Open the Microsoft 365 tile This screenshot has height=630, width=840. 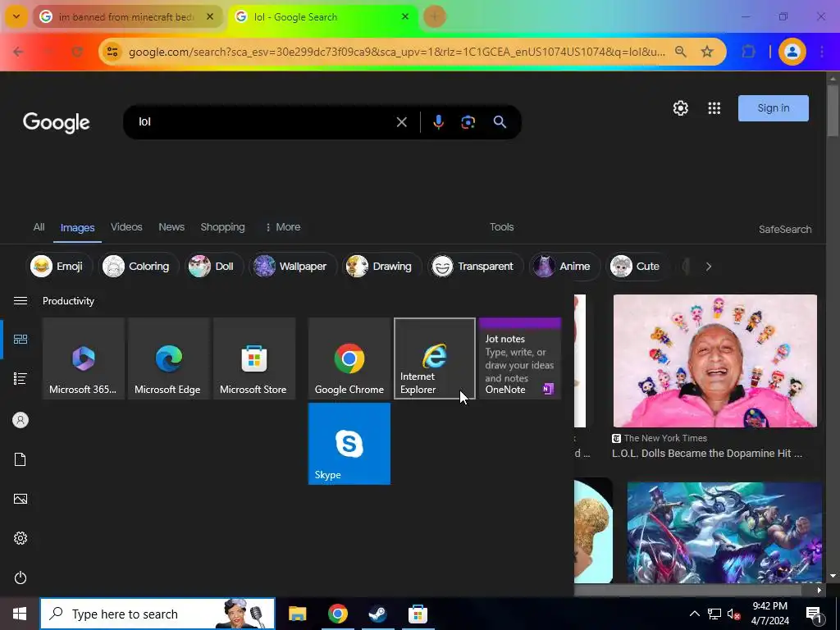[84, 358]
